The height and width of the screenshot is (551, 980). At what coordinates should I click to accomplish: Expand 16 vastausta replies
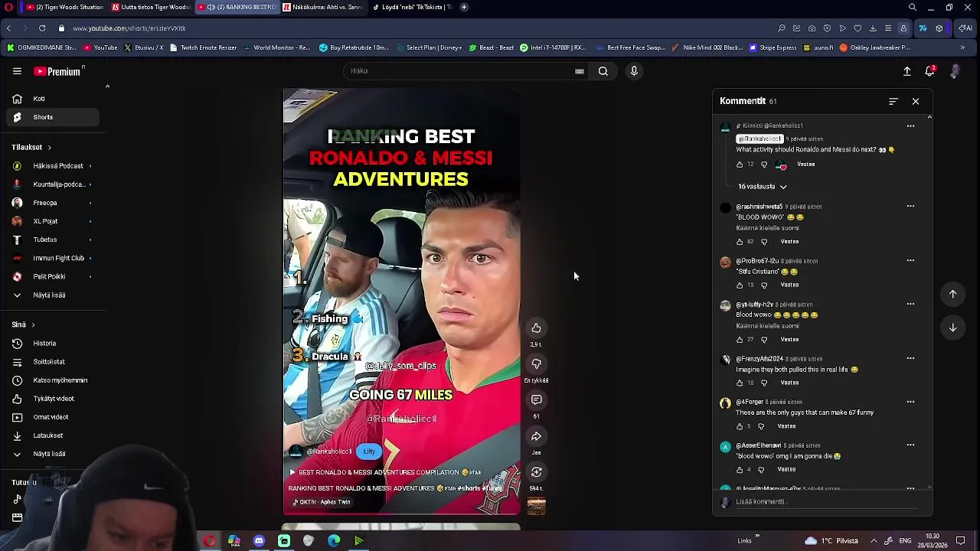coord(762,187)
